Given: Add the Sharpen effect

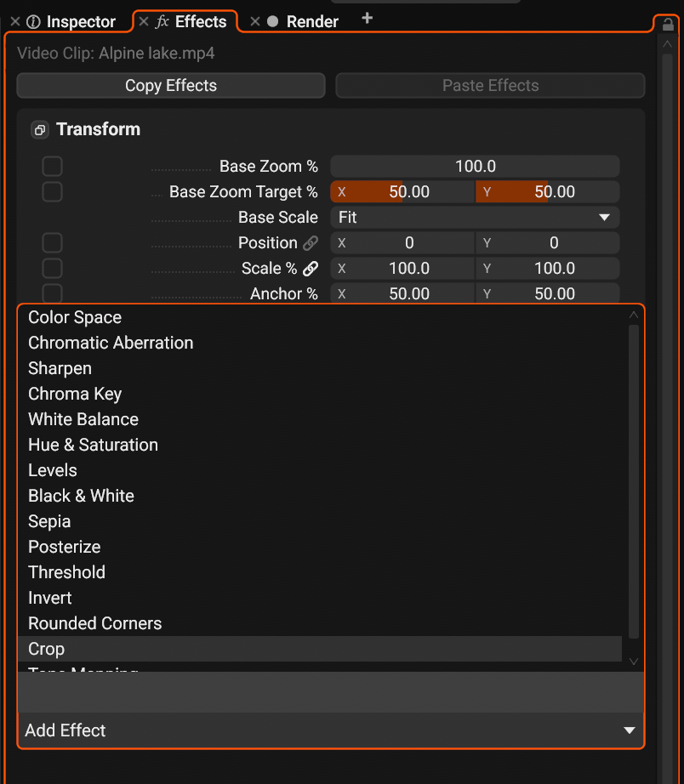Looking at the screenshot, I should 320,368.
